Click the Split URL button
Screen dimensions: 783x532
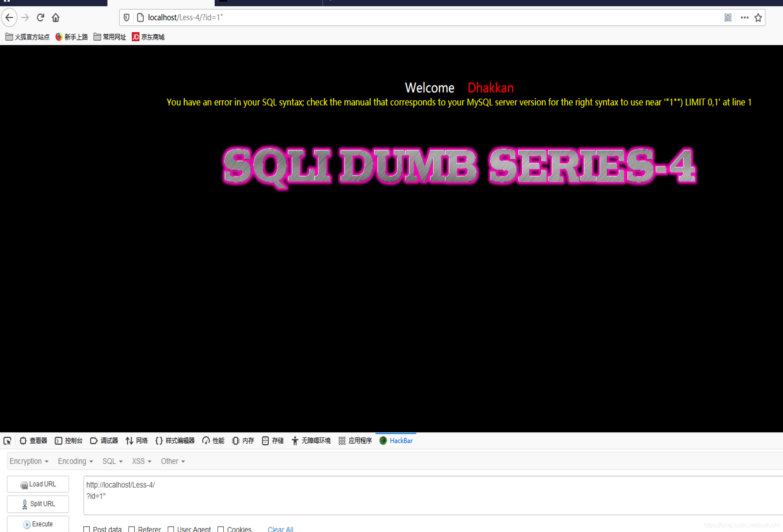[38, 504]
